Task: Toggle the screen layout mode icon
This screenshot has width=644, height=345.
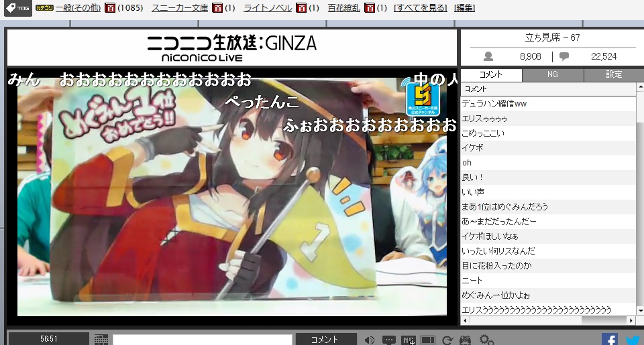Action: pos(427,340)
